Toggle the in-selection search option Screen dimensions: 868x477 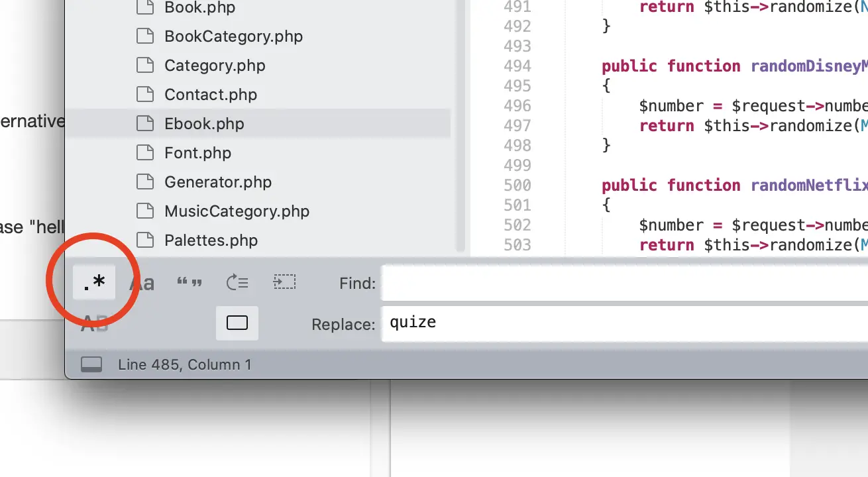(x=285, y=283)
